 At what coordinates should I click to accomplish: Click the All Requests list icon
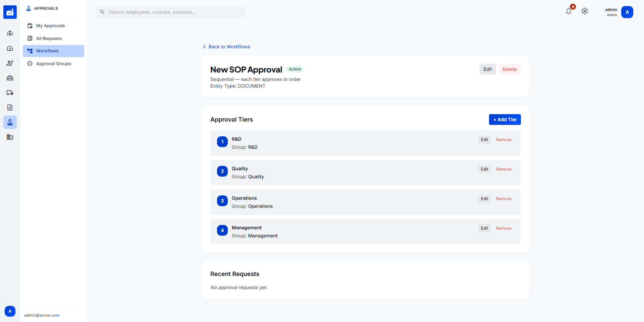coord(30,38)
